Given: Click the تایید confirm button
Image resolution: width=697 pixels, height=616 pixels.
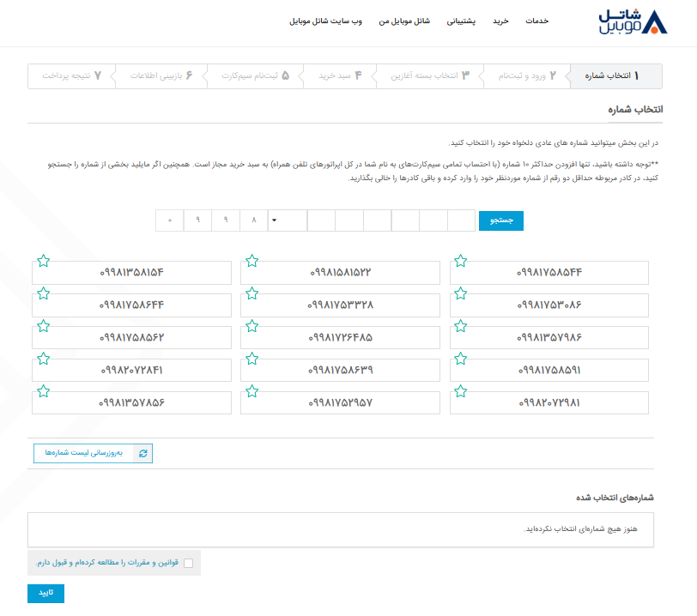Looking at the screenshot, I should click(x=45, y=594).
